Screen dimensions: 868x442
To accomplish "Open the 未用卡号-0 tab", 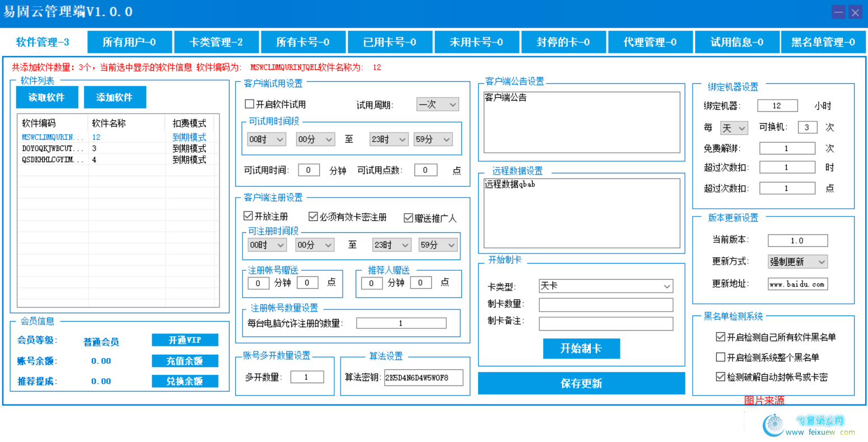I will point(477,42).
